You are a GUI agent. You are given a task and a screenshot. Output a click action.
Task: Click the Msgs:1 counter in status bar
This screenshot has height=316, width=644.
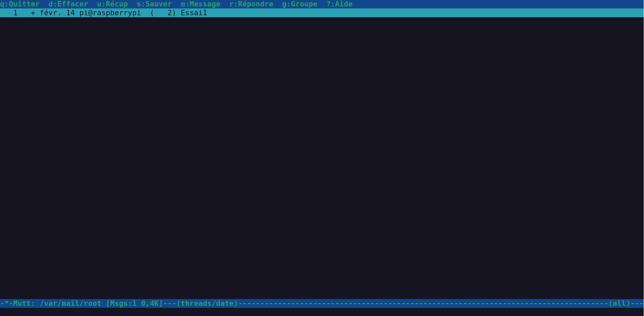click(123, 303)
